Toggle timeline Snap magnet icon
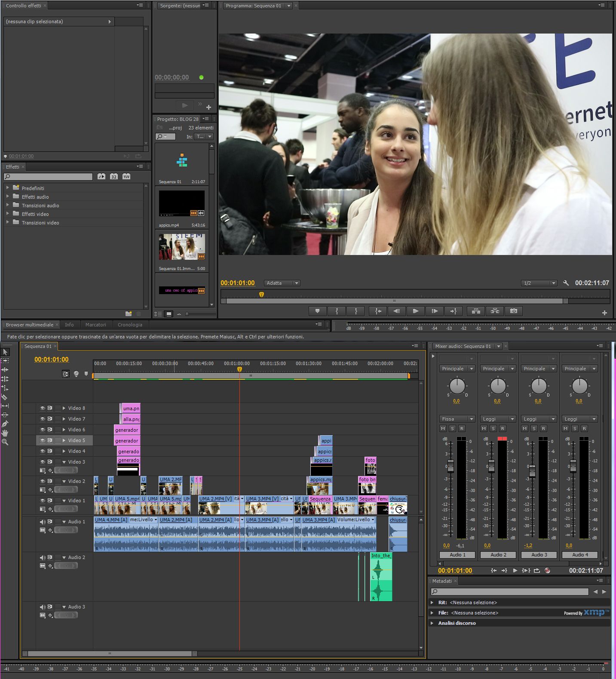Viewport: 616px width, 679px height. click(66, 374)
